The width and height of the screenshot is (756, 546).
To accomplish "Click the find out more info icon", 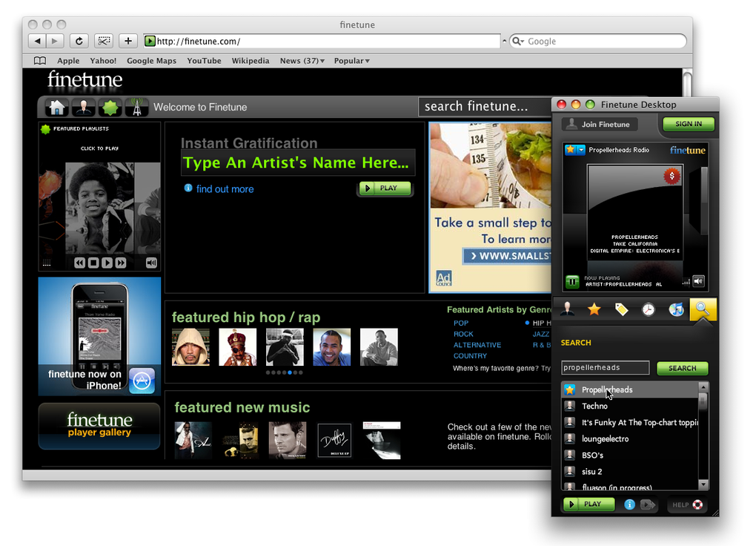I will [x=188, y=188].
